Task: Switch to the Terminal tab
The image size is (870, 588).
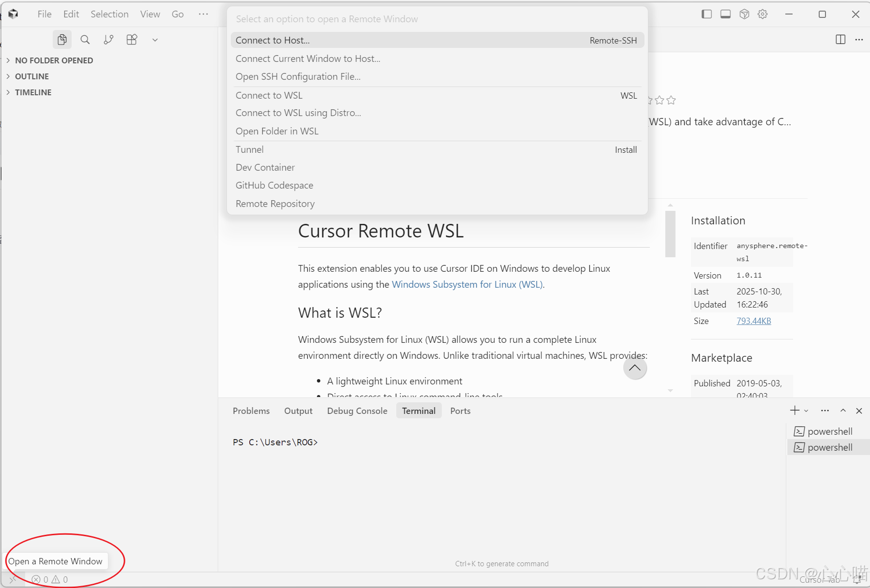Action: [x=419, y=411]
